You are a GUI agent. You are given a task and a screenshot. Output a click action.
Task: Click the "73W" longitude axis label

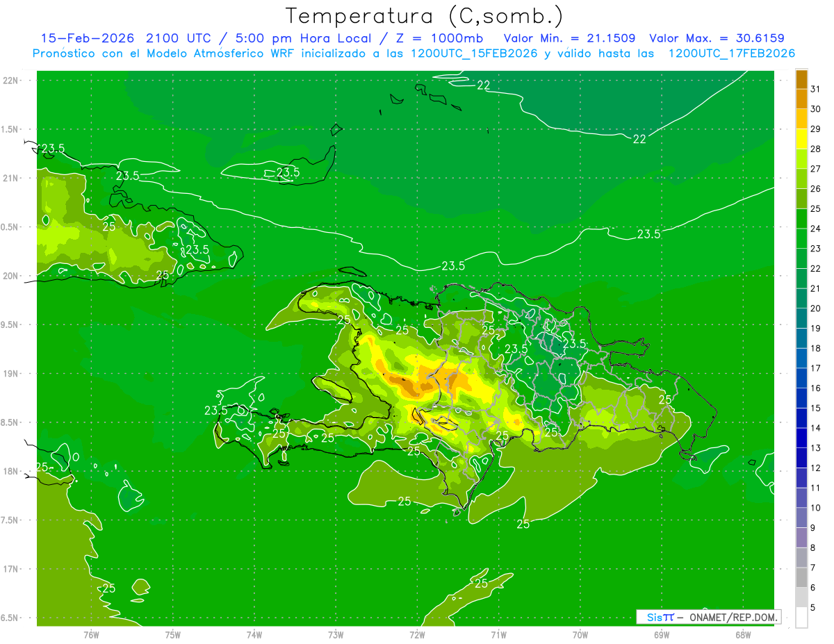click(x=336, y=635)
